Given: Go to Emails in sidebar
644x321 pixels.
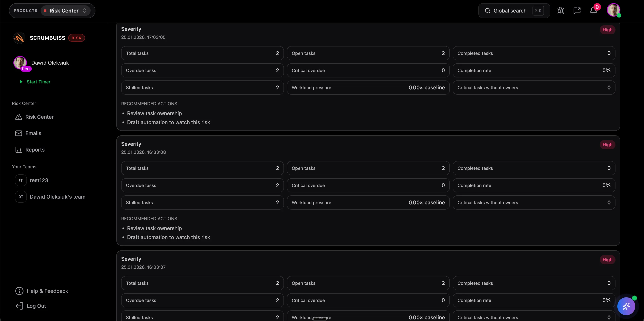Looking at the screenshot, I should click(33, 133).
